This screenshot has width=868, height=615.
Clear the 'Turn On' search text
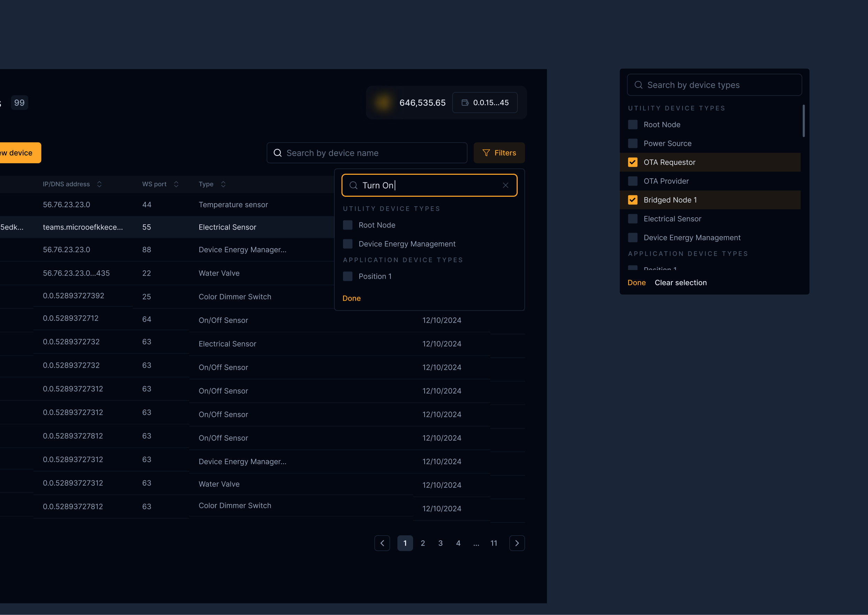(505, 185)
